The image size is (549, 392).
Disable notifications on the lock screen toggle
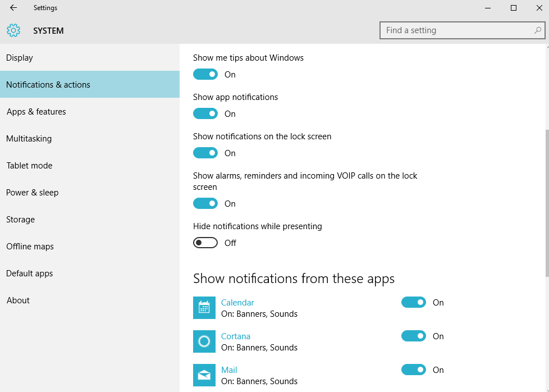click(x=205, y=153)
